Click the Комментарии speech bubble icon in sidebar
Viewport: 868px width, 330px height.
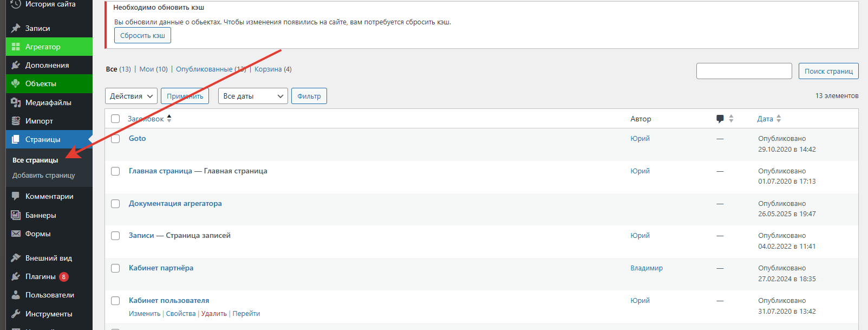(16, 196)
